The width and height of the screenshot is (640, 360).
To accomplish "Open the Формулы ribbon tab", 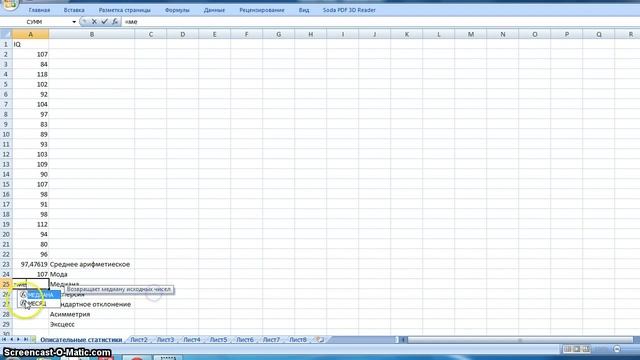I will pos(177,10).
